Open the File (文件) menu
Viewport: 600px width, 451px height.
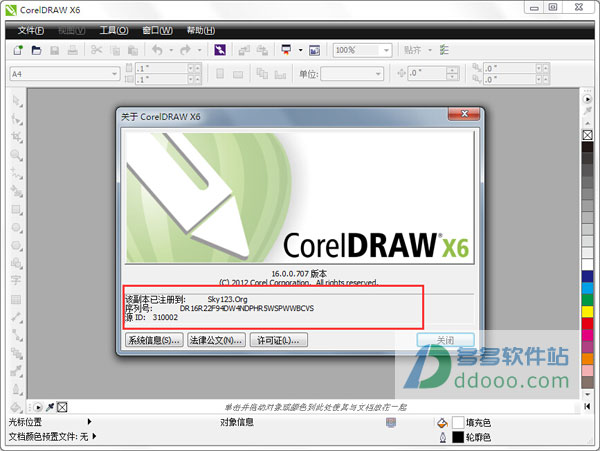[x=31, y=30]
